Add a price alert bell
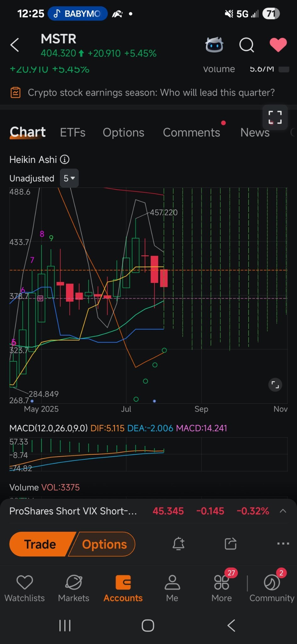 tap(179, 544)
